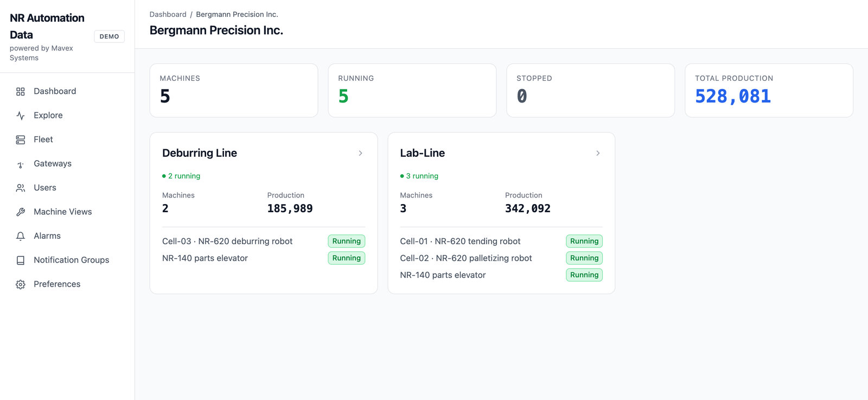Click the Fleet server icon
Screen dimensions: 868x400
tap(21, 140)
